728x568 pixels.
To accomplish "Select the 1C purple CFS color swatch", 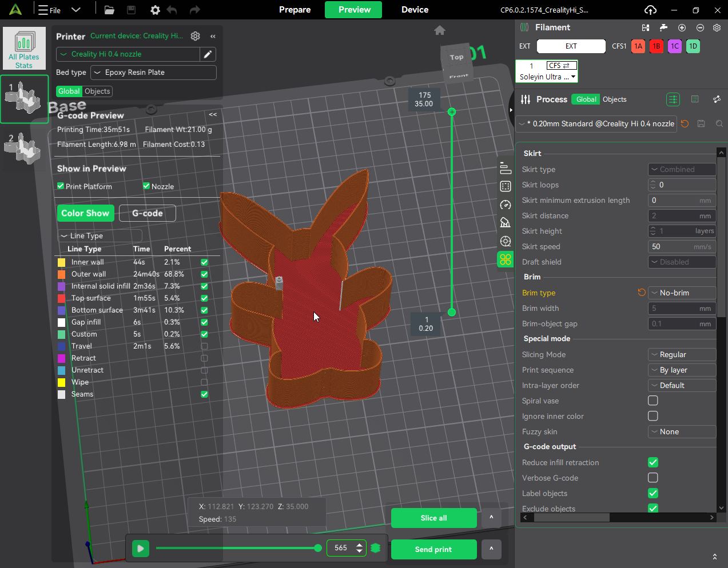I will point(675,46).
